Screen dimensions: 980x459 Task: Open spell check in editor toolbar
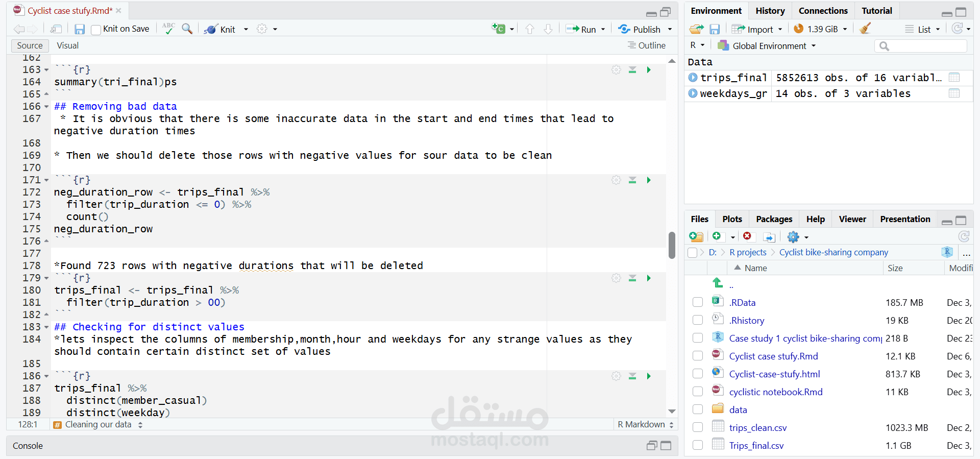tap(168, 29)
